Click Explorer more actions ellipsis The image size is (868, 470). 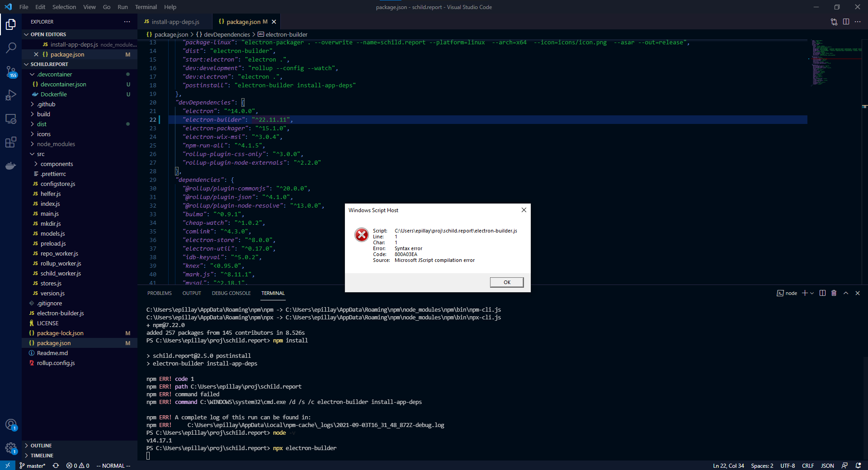(127, 22)
